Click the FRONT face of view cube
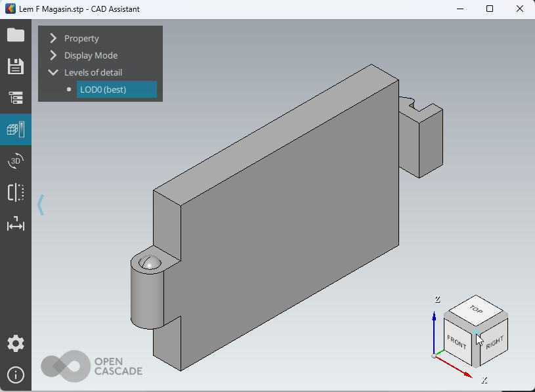This screenshot has height=392, width=535. tap(456, 341)
